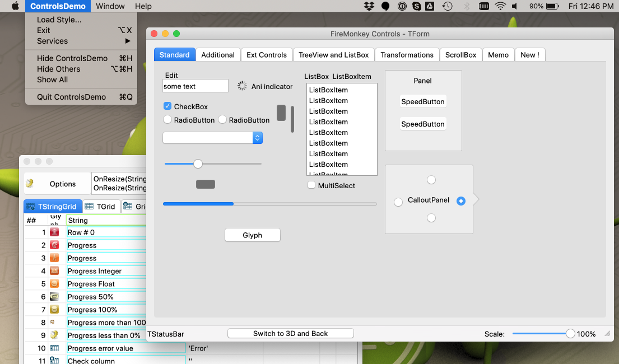619x364 pixels.
Task: Click the black chat bubble menu bar icon
Action: pos(385,6)
